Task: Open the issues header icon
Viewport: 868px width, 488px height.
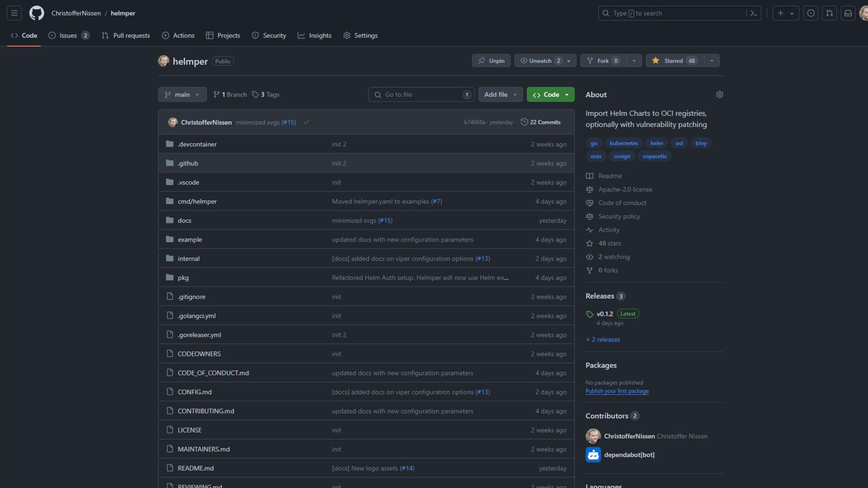Action: pyautogui.click(x=811, y=13)
